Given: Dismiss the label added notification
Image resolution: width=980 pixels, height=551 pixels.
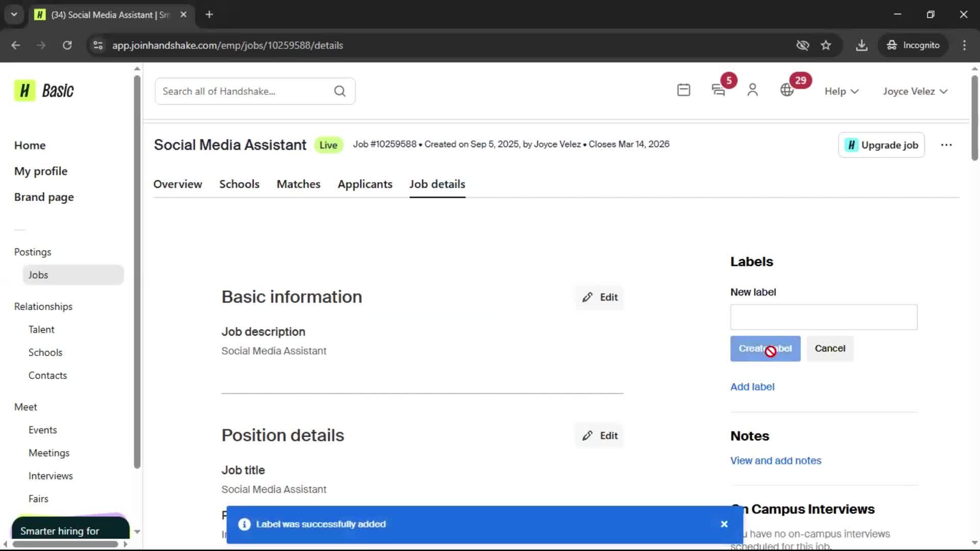Looking at the screenshot, I should click(x=724, y=524).
